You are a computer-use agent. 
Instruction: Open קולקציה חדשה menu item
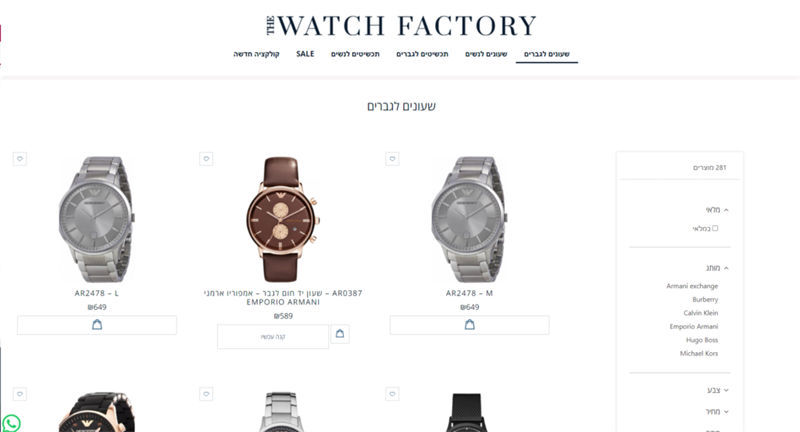coord(257,54)
